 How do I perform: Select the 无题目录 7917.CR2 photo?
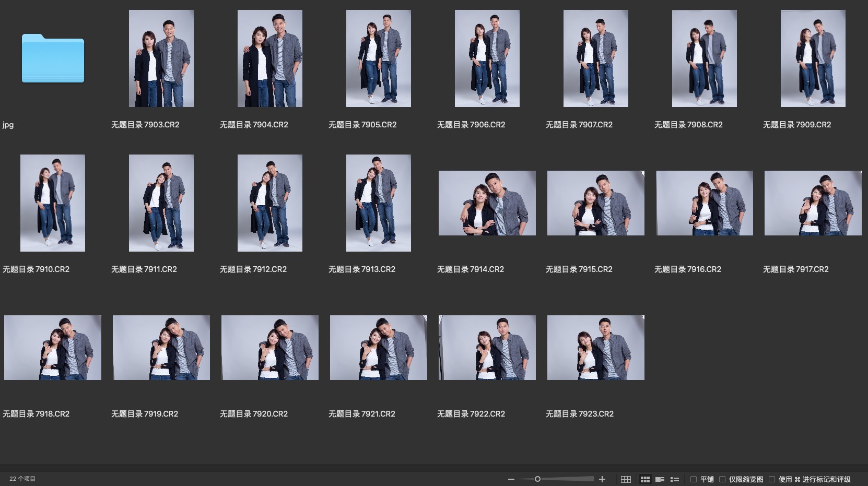[813, 203]
